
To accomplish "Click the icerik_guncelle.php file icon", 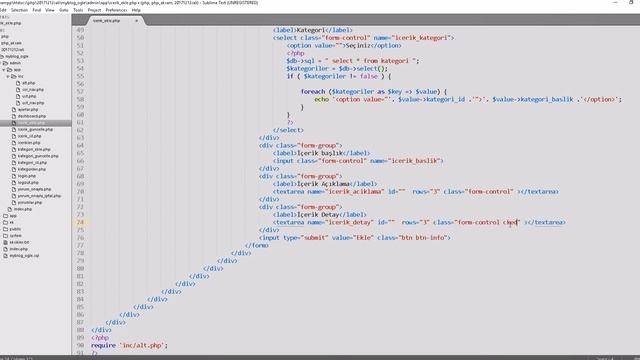I will click(14, 129).
